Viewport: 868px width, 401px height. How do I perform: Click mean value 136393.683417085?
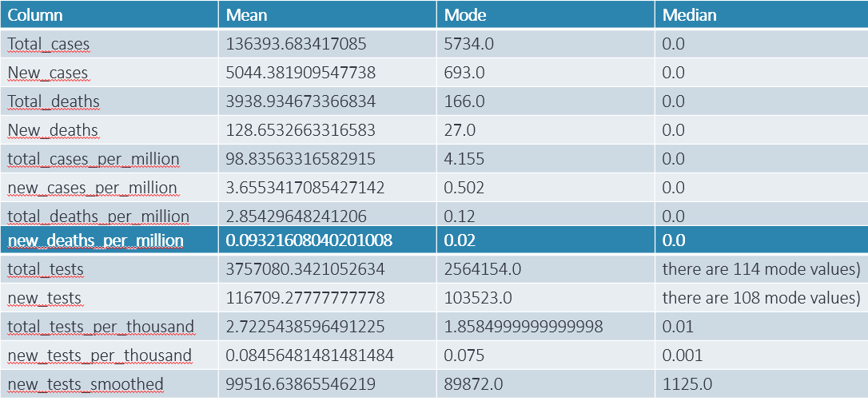click(296, 44)
